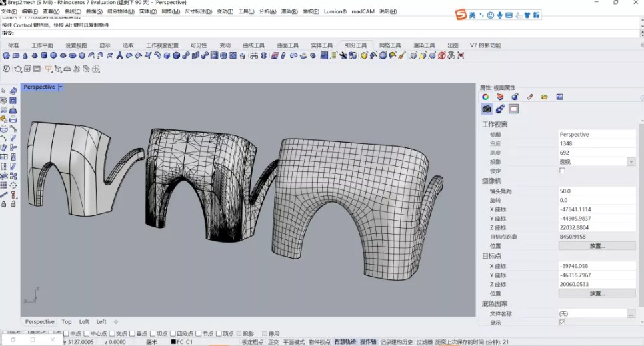Select the SubD cone primitive tool
The image size is (644, 346).
(x=25, y=55)
